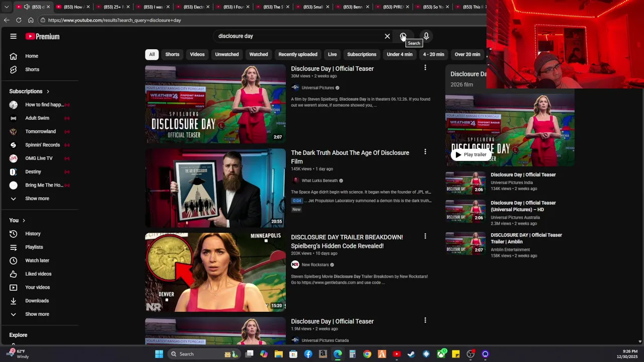This screenshot has width=644, height=362.
Task: Click the Play trailer button
Action: coord(471,155)
